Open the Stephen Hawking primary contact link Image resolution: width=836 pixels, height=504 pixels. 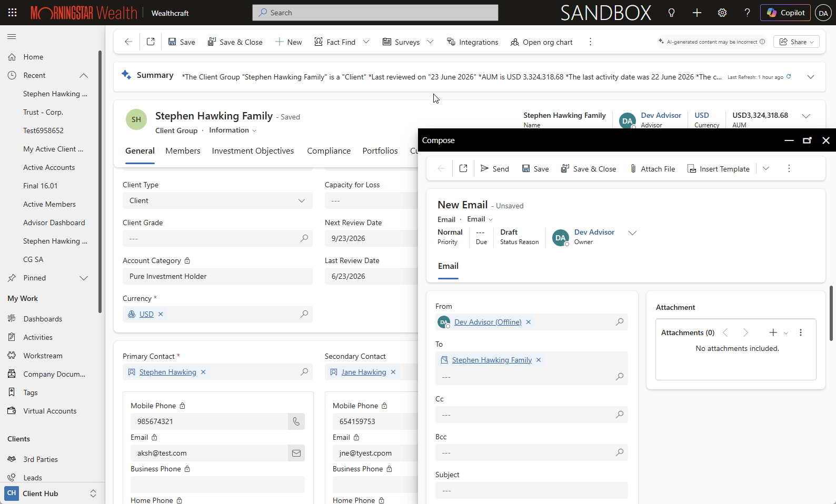point(167,372)
